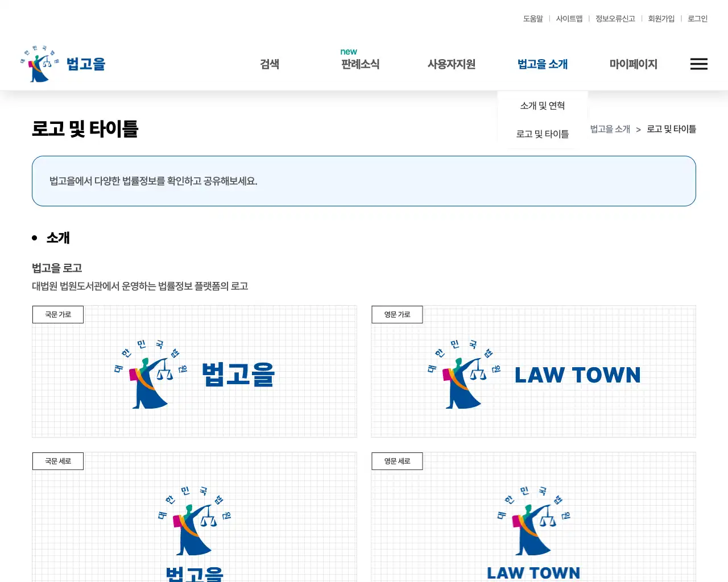728x582 pixels.
Task: Select the LAW TOWN horizontal logo image
Action: [x=533, y=375]
